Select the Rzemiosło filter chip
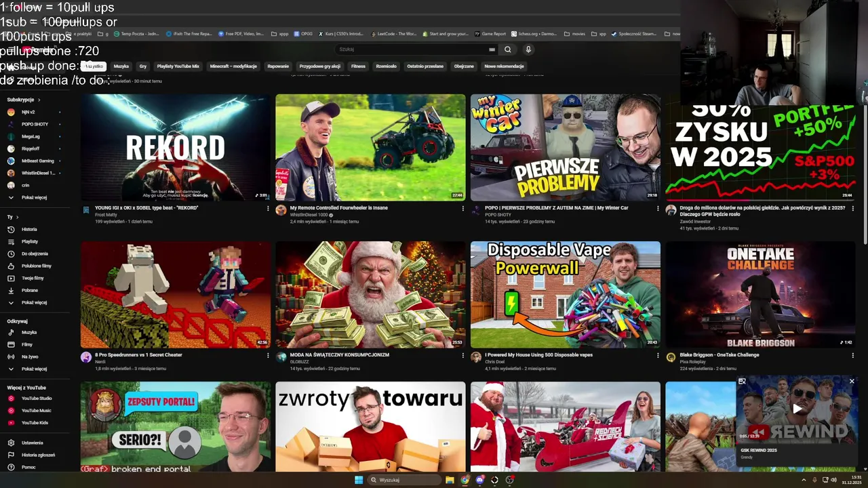 [387, 66]
